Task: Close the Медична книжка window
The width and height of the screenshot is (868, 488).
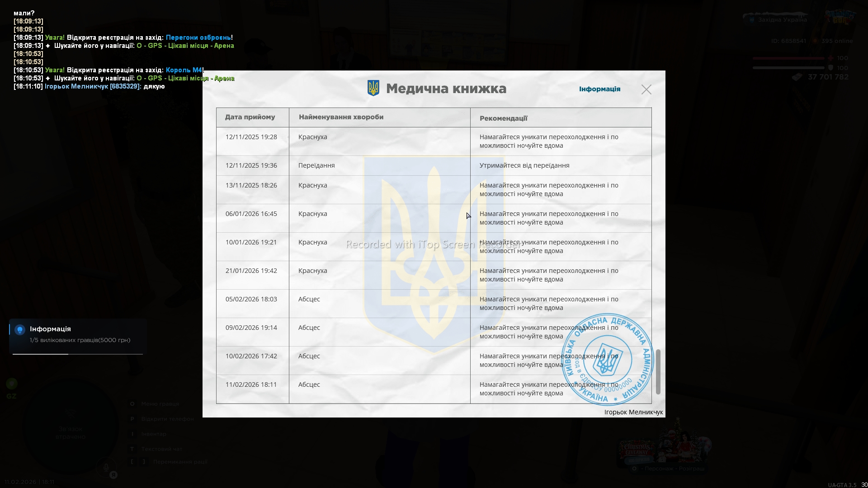Action: (646, 89)
